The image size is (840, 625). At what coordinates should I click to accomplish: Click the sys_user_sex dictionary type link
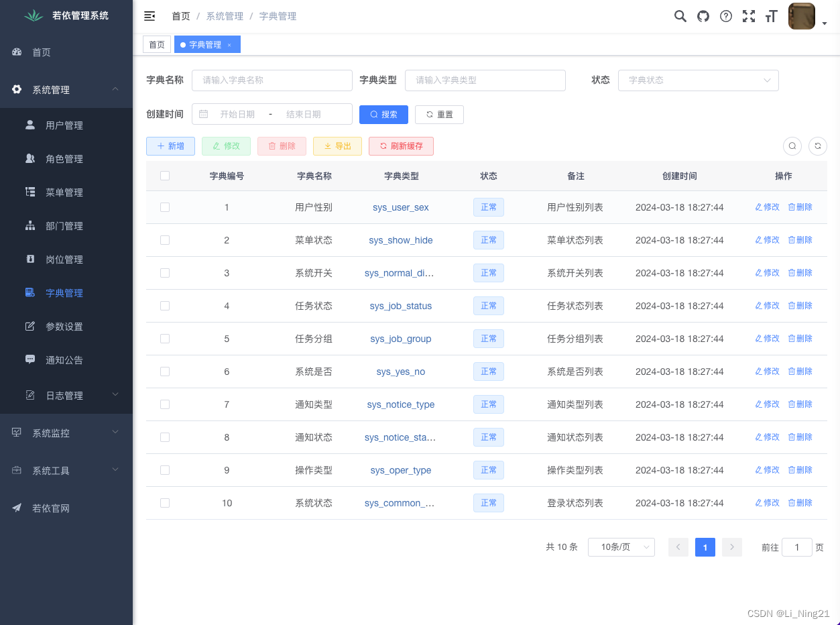400,207
